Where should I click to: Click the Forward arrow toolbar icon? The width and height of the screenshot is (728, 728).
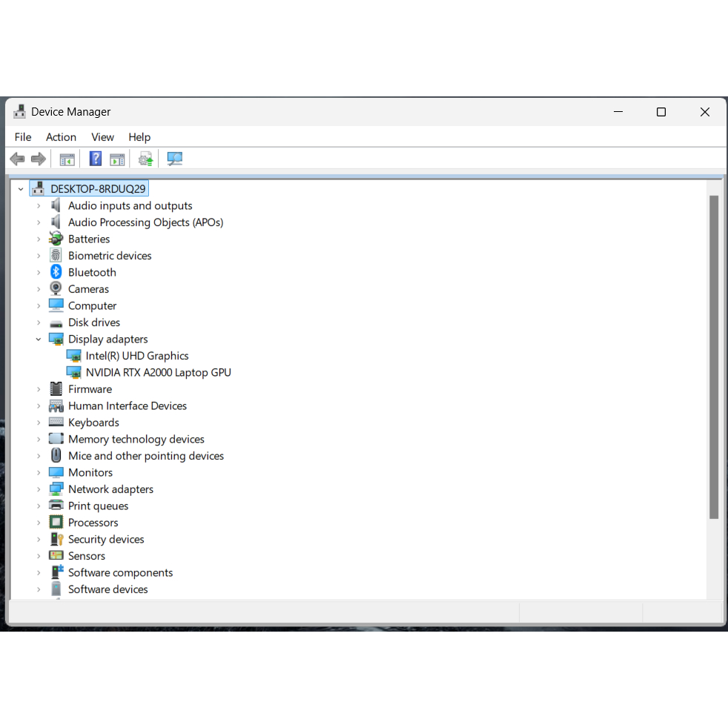(39, 159)
